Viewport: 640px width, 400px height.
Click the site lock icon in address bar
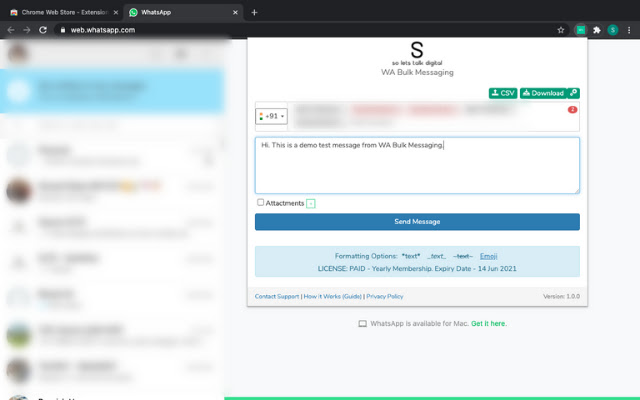pos(62,30)
